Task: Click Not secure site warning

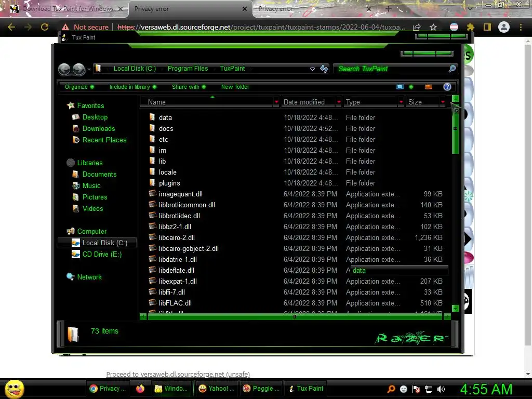Action: (86, 27)
